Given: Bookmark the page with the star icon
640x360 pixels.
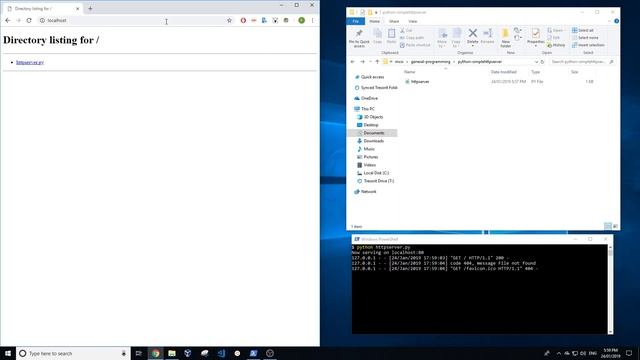Looking at the screenshot, I should pos(229,20).
